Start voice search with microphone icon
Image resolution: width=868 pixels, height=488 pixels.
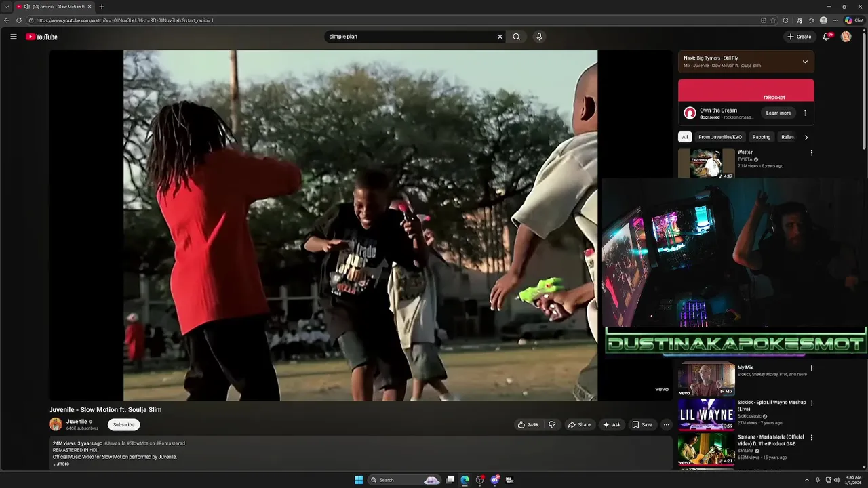539,37
